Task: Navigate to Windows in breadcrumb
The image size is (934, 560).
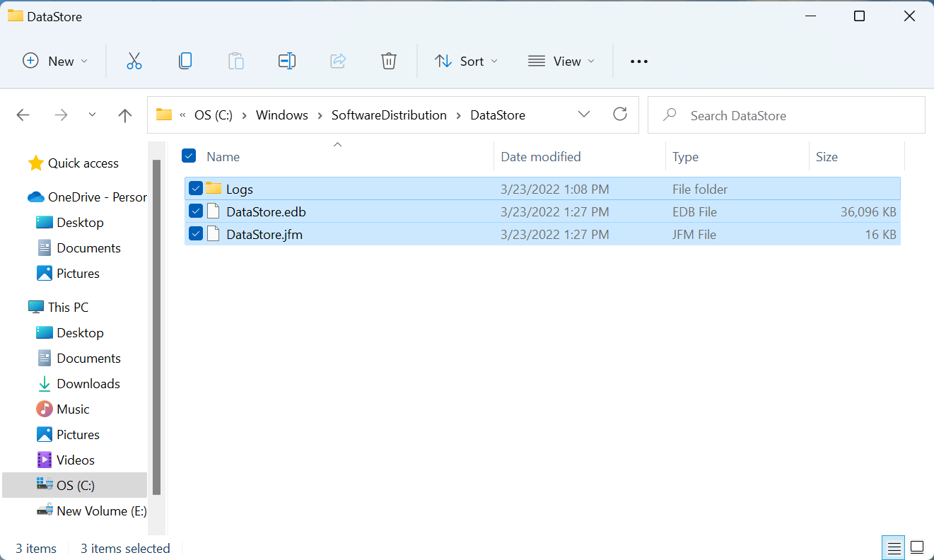Action: pyautogui.click(x=282, y=115)
